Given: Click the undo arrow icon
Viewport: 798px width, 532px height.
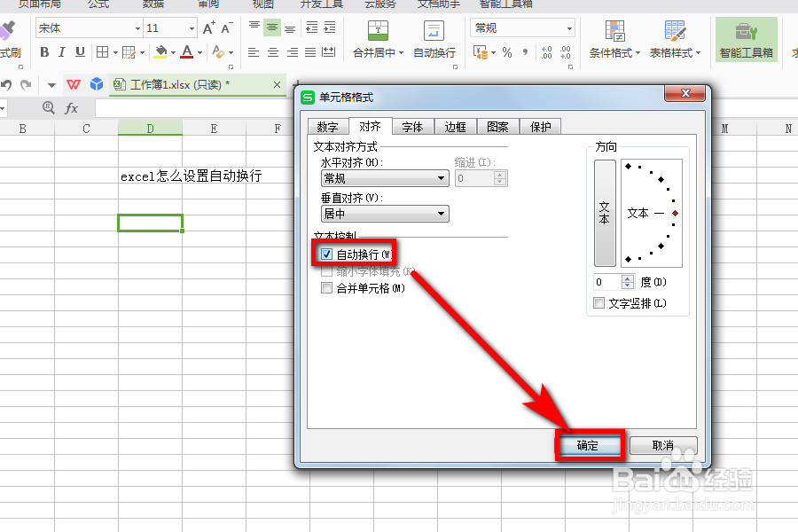Looking at the screenshot, I should pos(6,84).
